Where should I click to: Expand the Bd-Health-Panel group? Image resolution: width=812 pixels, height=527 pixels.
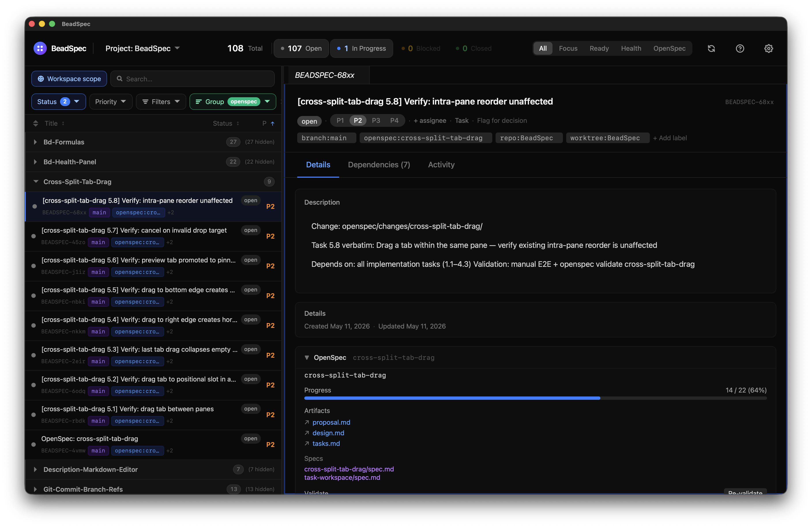(36, 162)
